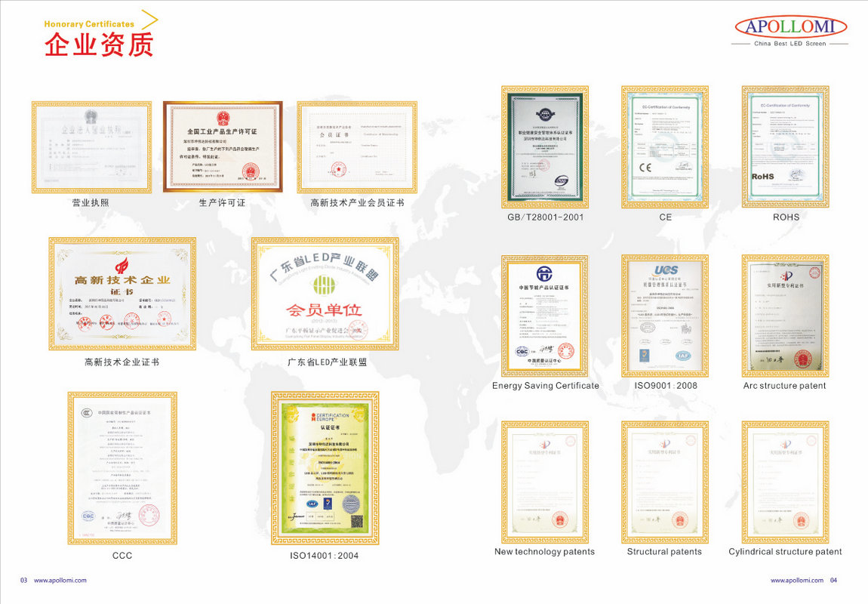Click the ISO14001:2004 caption
The height and width of the screenshot is (604, 868).
click(325, 555)
